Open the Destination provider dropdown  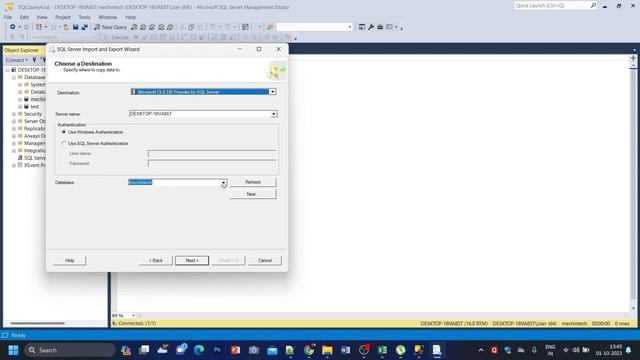pyautogui.click(x=273, y=92)
